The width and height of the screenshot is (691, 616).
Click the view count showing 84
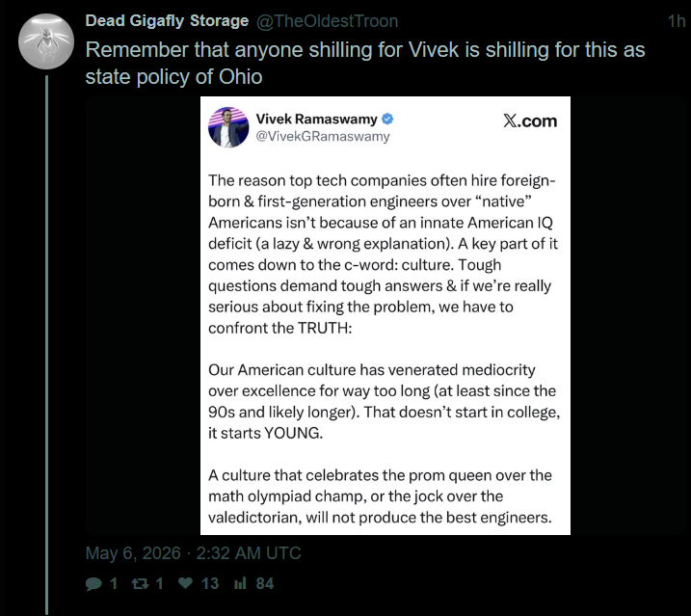[x=265, y=584]
